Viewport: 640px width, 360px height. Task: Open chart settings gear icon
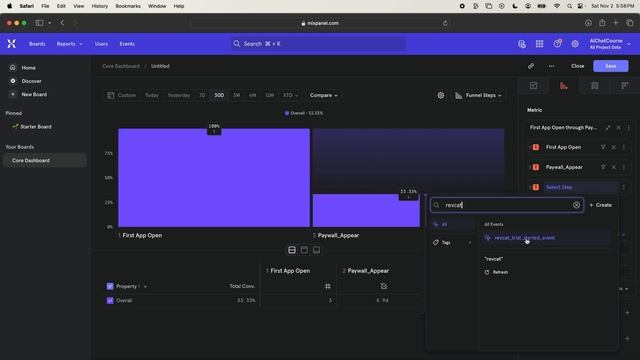[x=441, y=95]
